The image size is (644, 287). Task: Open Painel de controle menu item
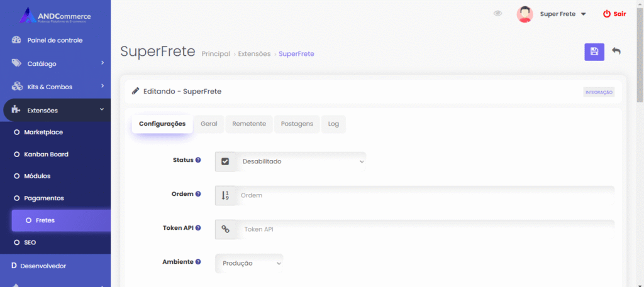pyautogui.click(x=55, y=40)
